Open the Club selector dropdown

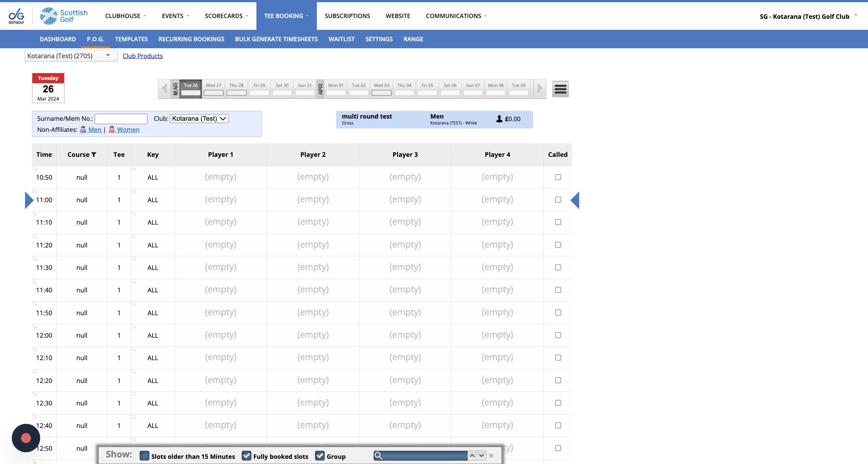199,119
